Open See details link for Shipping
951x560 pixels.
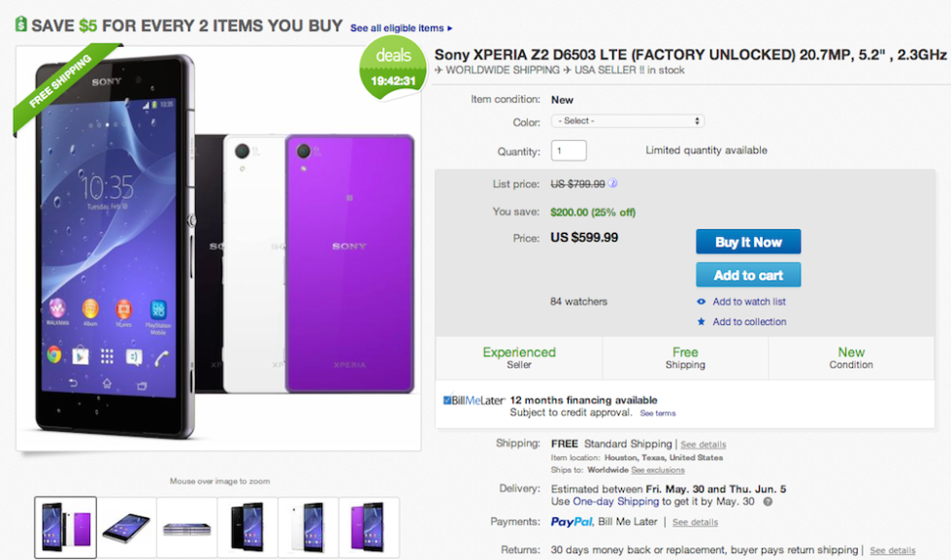coord(703,445)
